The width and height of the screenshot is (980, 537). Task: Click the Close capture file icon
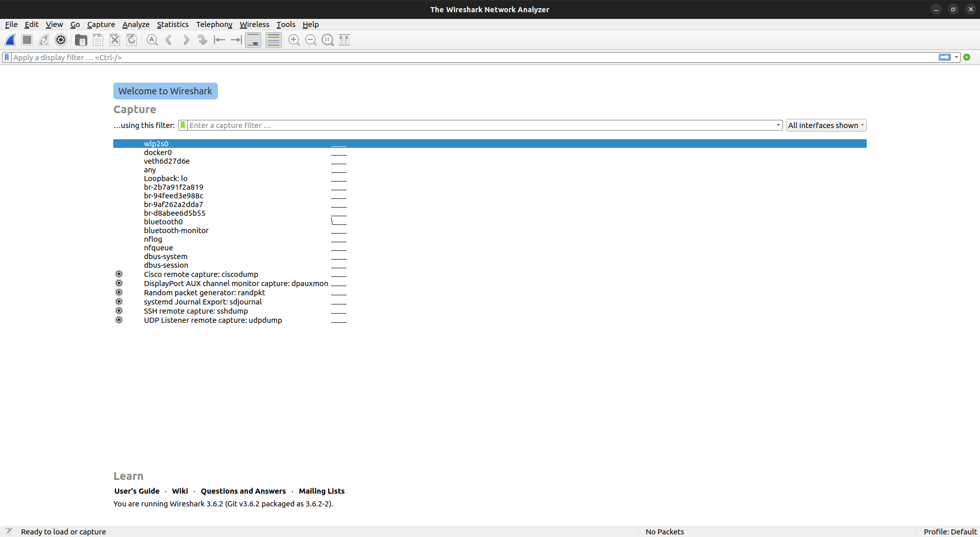tap(115, 40)
